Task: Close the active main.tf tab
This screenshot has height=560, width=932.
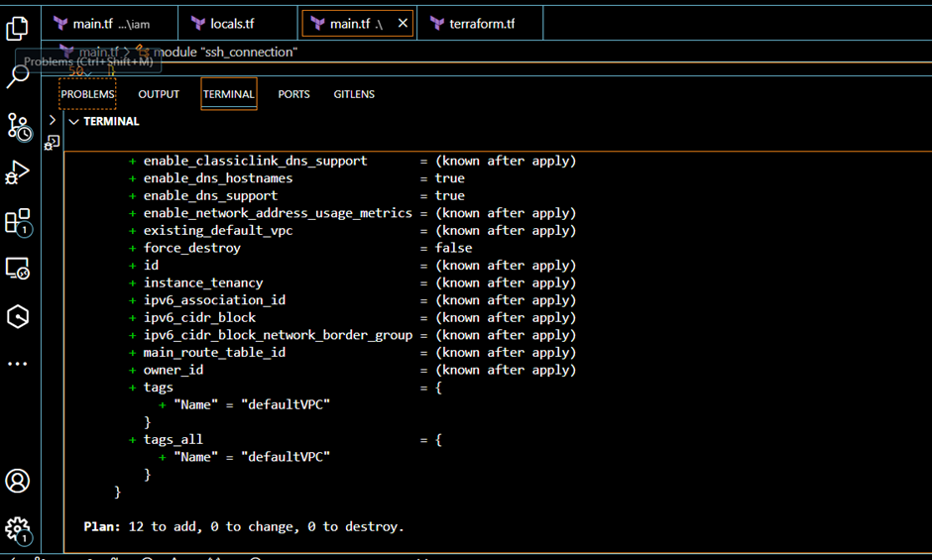Action: coord(402,23)
